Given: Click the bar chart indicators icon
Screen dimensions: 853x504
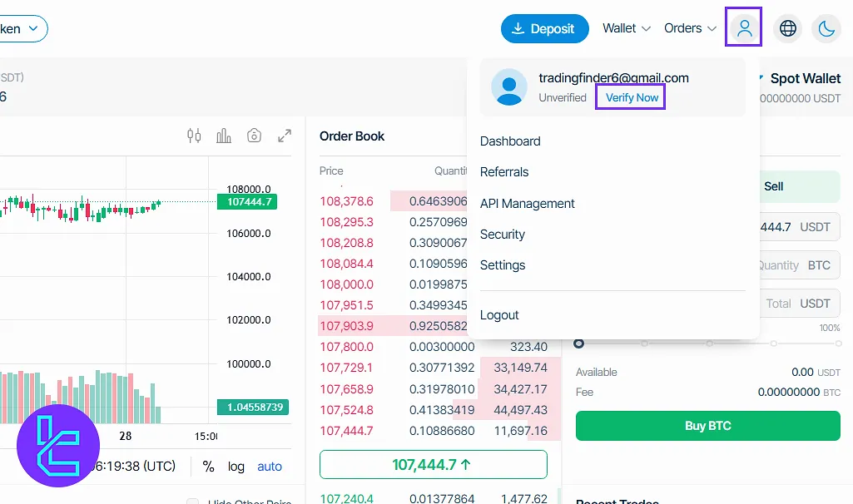Looking at the screenshot, I should coord(224,136).
